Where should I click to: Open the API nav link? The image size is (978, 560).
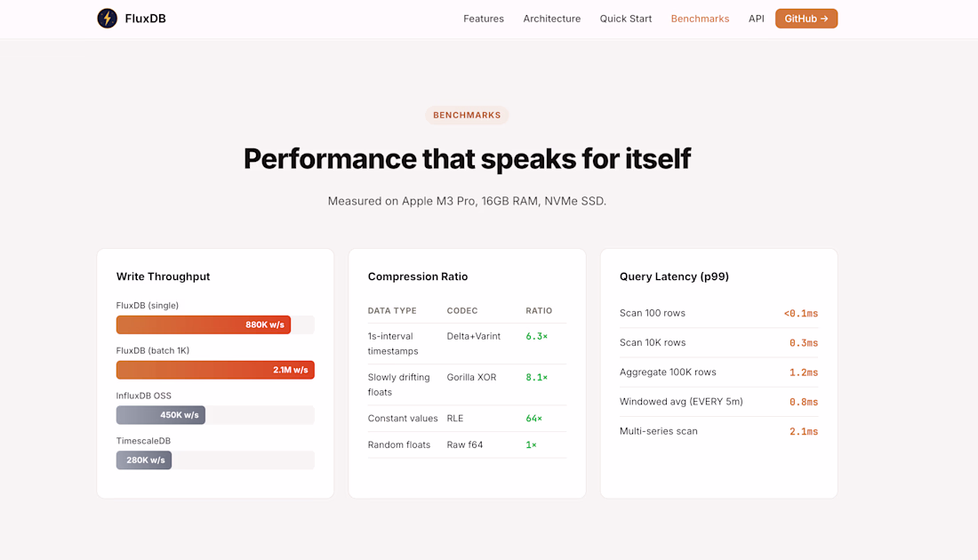coord(756,19)
